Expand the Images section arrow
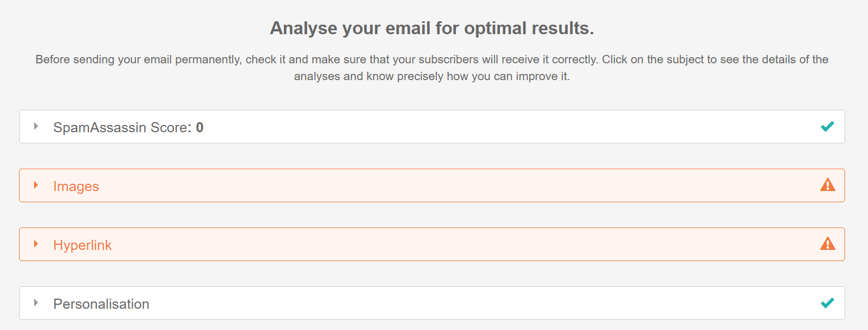Image resolution: width=868 pixels, height=330 pixels. click(x=36, y=185)
